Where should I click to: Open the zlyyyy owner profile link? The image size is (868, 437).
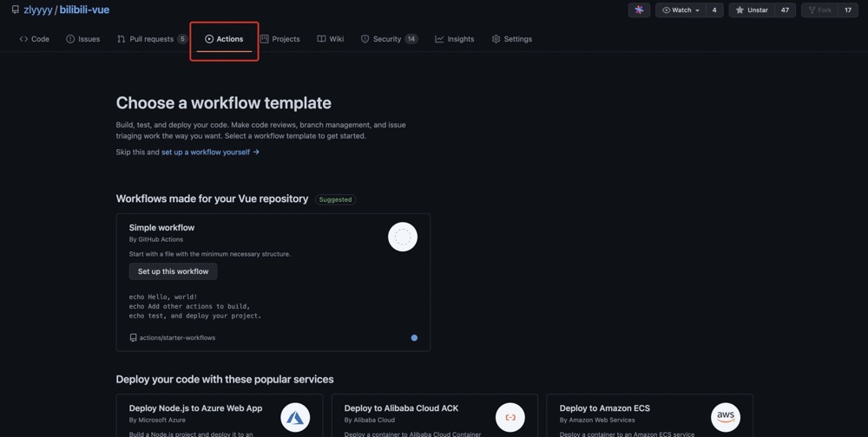click(37, 10)
